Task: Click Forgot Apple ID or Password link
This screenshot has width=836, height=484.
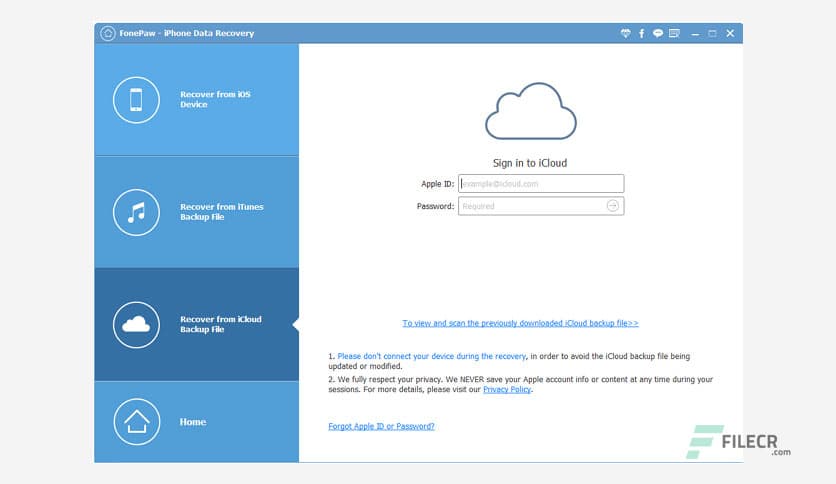Action: (381, 427)
